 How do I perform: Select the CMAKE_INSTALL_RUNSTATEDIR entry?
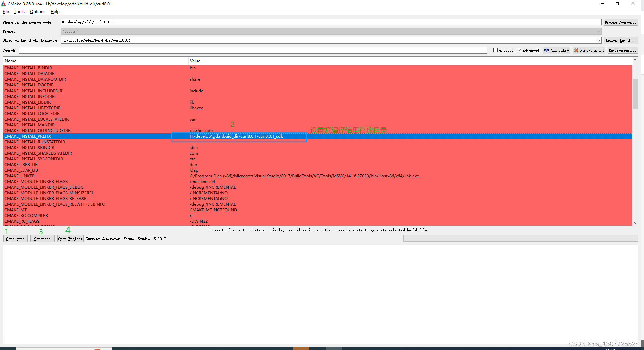coord(35,142)
